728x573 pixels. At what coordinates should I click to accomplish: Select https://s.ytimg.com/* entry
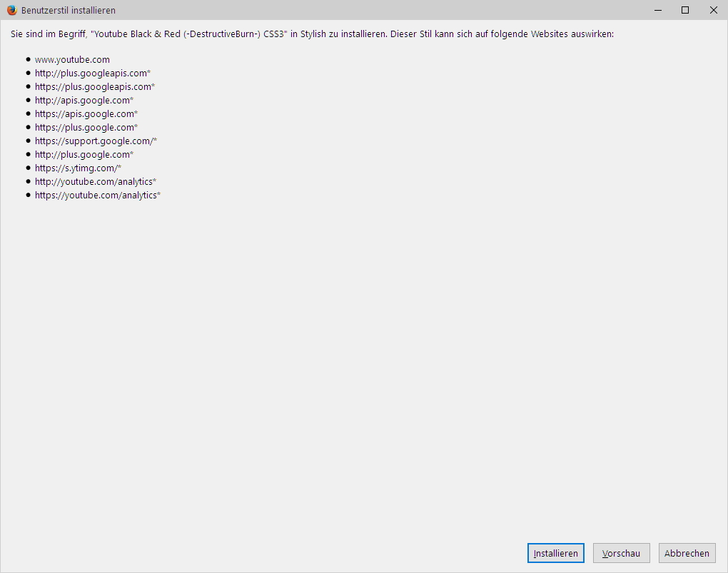78,168
